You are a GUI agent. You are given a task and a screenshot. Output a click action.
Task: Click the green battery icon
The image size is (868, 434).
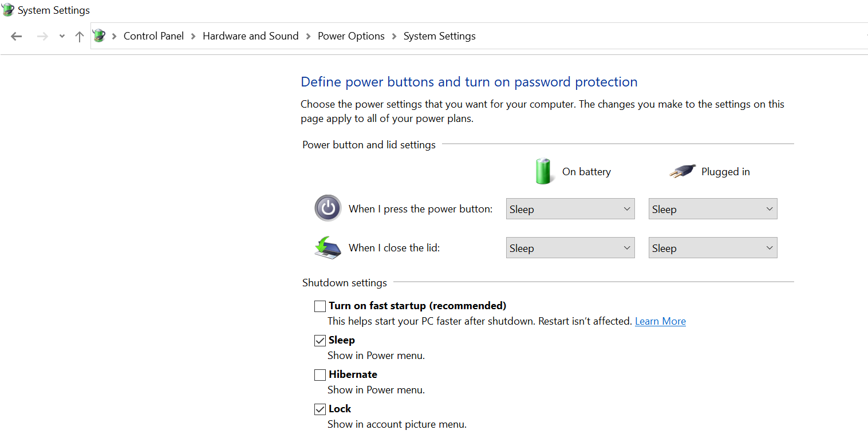[543, 171]
